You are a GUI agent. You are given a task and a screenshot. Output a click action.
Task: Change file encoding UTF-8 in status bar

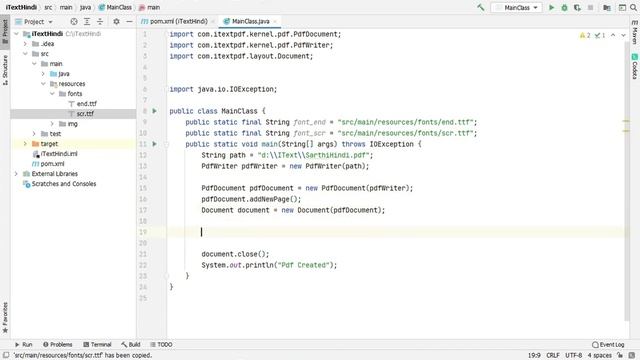[573, 356]
